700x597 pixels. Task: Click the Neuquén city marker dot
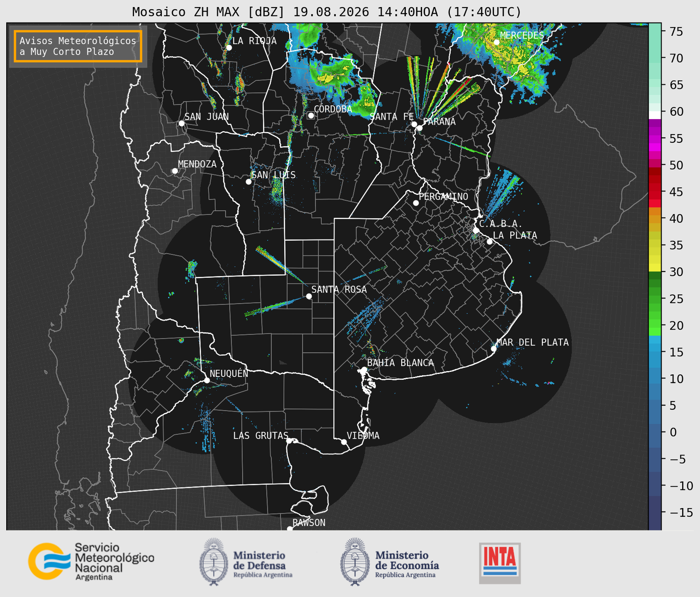207,380
